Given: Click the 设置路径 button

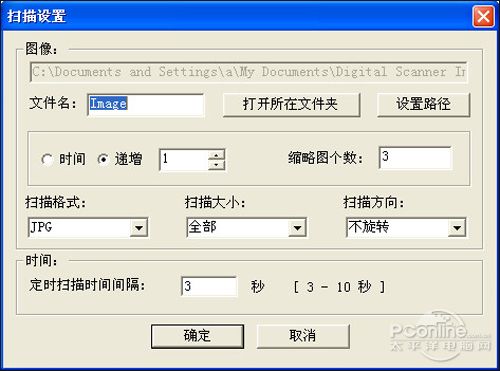Looking at the screenshot, I should tap(423, 105).
